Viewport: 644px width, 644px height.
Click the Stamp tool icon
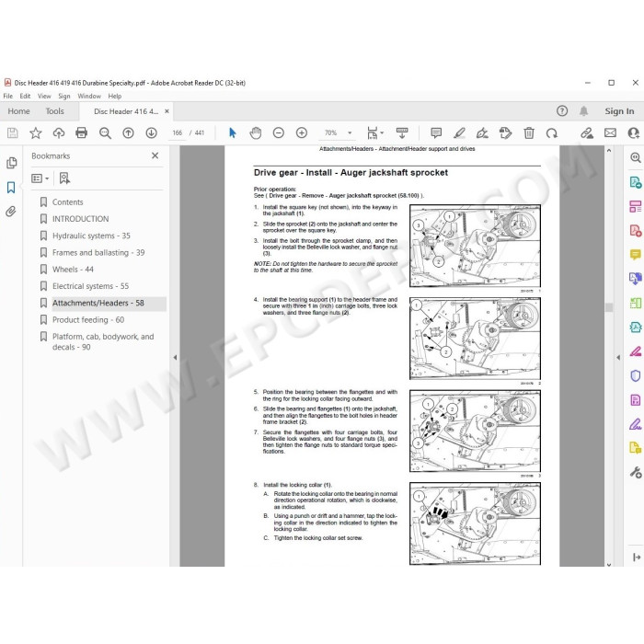(505, 133)
